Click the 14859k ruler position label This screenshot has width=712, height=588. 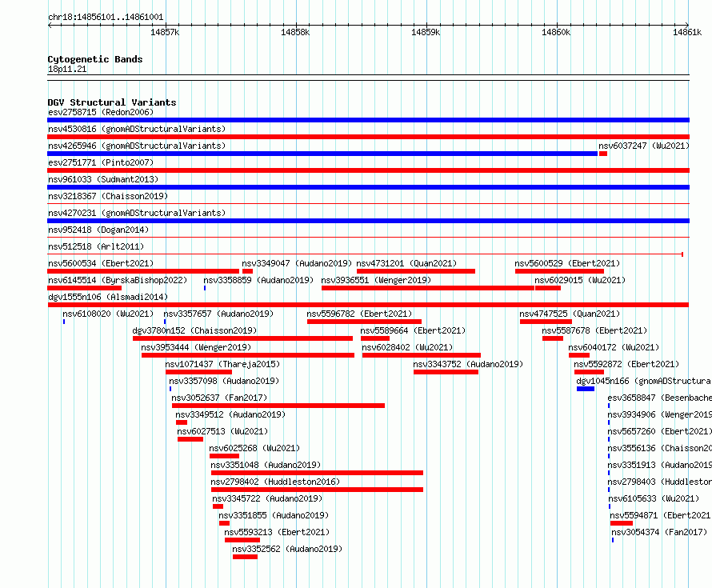(x=426, y=32)
